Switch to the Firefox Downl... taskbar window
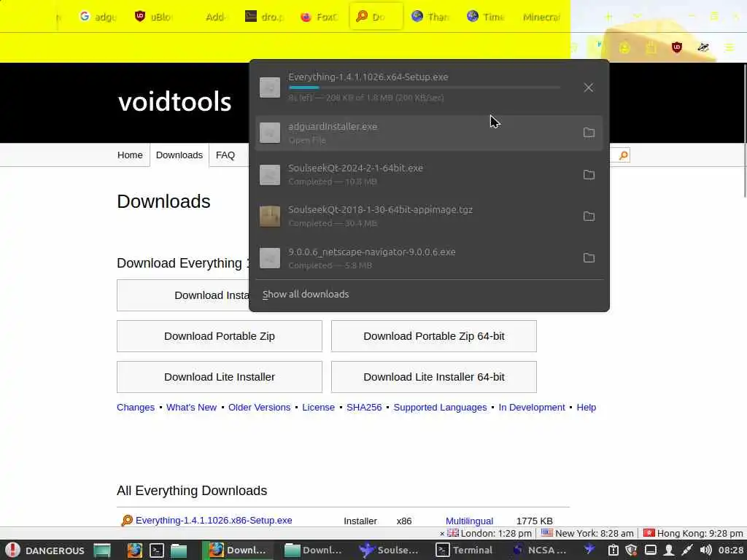Image resolution: width=747 pixels, height=560 pixels. 238,551
